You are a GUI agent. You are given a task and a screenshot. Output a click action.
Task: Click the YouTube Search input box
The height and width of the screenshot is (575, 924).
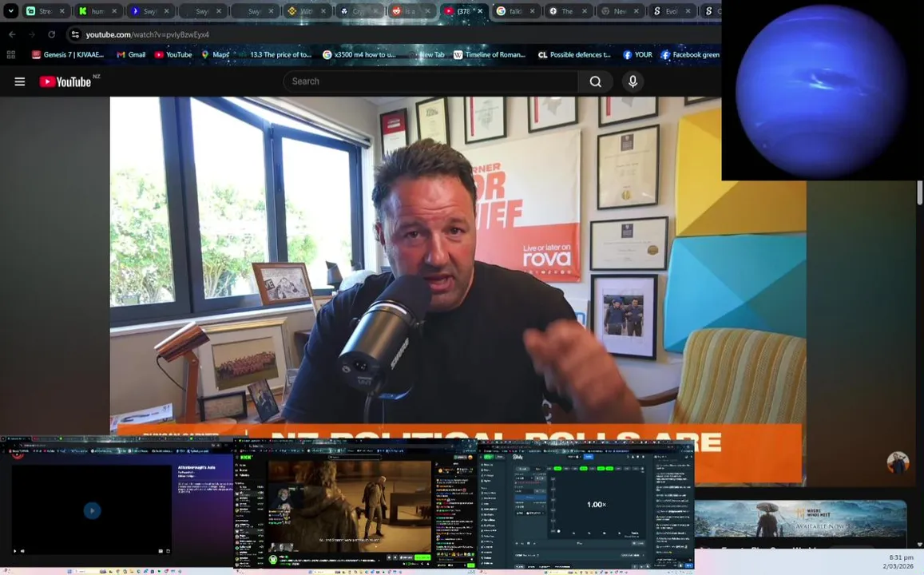430,81
